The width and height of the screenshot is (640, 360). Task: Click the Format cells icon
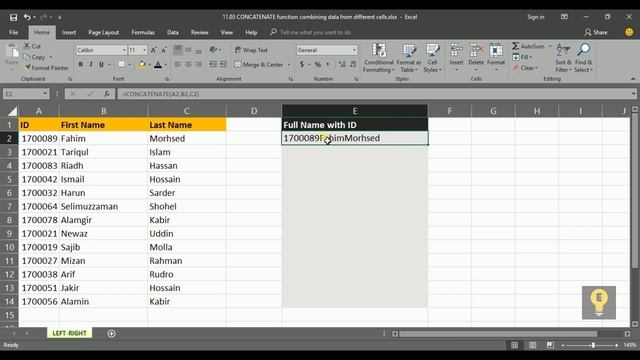coord(496,51)
